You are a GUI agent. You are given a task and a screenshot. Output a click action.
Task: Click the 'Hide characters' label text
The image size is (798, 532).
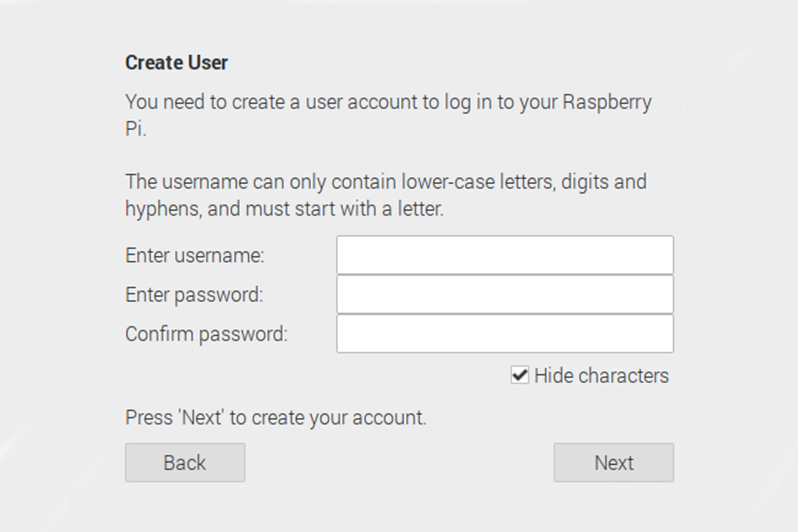point(601,376)
